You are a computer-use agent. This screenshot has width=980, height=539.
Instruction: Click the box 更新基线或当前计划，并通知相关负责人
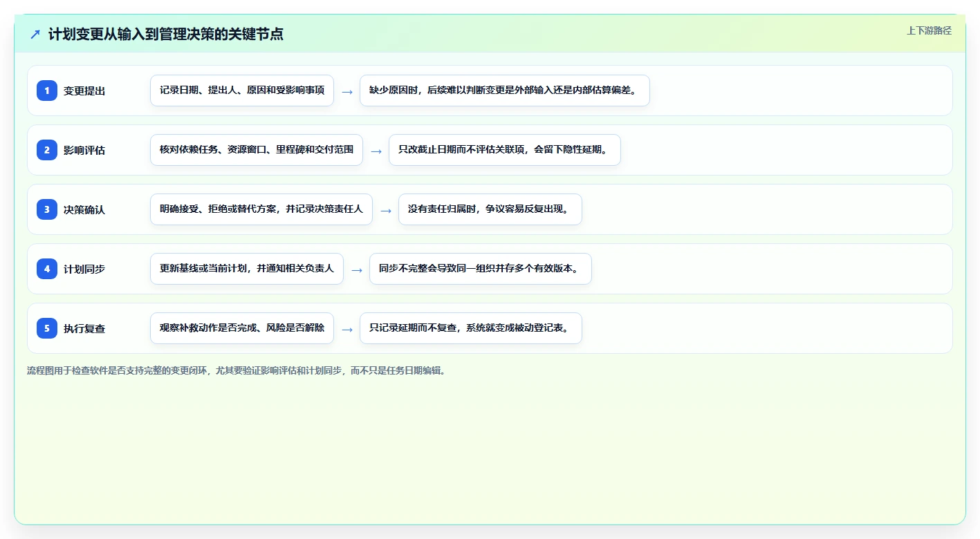[x=247, y=269]
